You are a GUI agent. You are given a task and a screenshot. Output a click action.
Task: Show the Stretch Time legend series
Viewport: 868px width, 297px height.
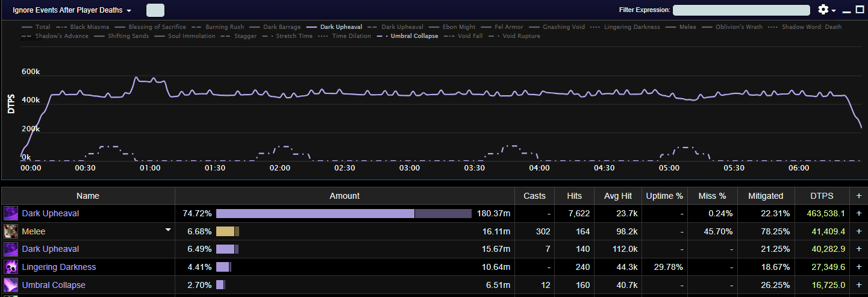coord(287,36)
